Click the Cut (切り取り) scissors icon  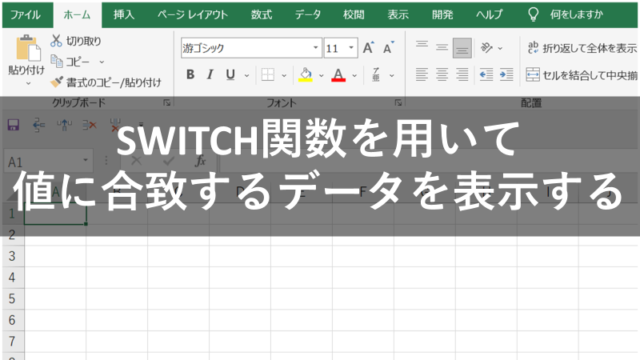[56, 41]
